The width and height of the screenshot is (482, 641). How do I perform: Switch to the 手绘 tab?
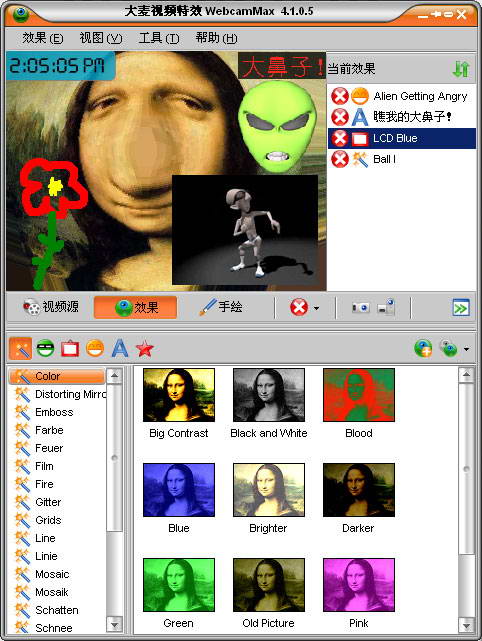(221, 307)
